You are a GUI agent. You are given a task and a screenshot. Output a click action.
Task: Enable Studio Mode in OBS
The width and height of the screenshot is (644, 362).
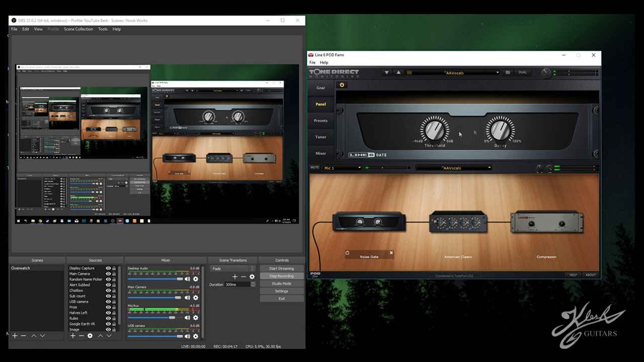tap(282, 284)
